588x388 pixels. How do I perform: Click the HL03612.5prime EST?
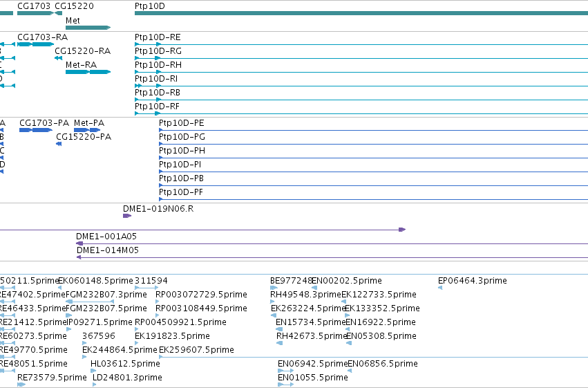click(125, 364)
